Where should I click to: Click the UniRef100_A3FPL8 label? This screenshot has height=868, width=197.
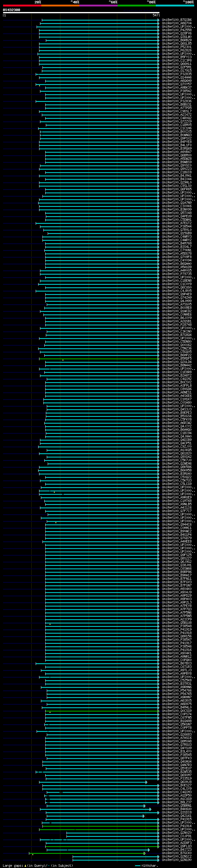(x=177, y=386)
